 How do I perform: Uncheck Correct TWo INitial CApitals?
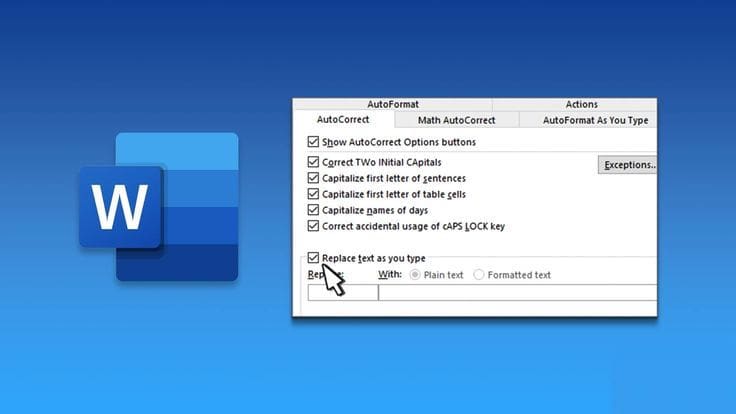[313, 162]
